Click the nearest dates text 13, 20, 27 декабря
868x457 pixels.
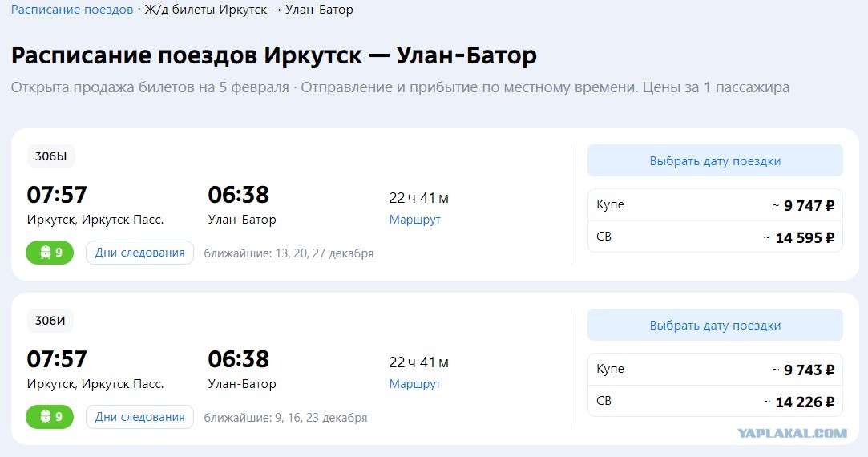(x=324, y=253)
